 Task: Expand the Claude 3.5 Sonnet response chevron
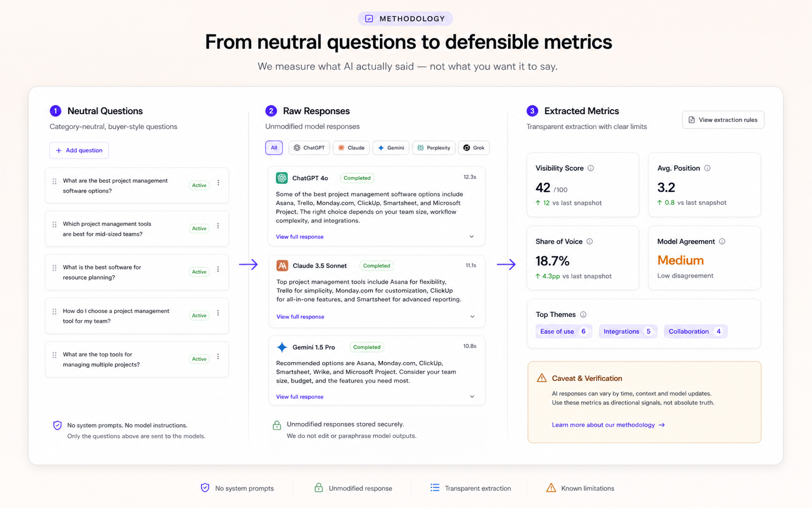(x=472, y=316)
